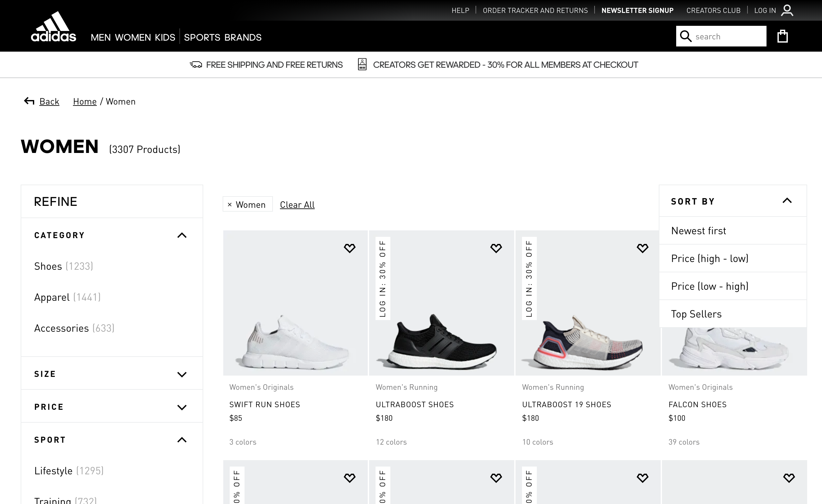Viewport: 822px width, 504px height.
Task: Click the 12 colors label
Action: (x=391, y=442)
